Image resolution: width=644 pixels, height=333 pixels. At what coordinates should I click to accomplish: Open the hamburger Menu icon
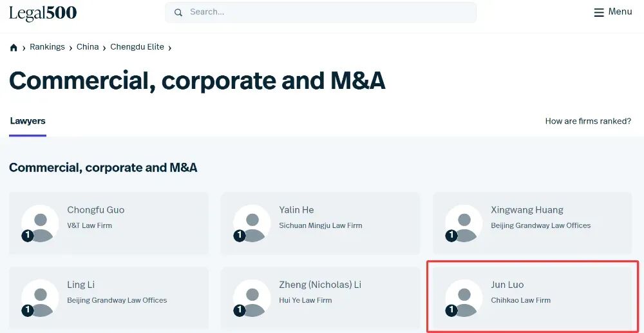599,12
